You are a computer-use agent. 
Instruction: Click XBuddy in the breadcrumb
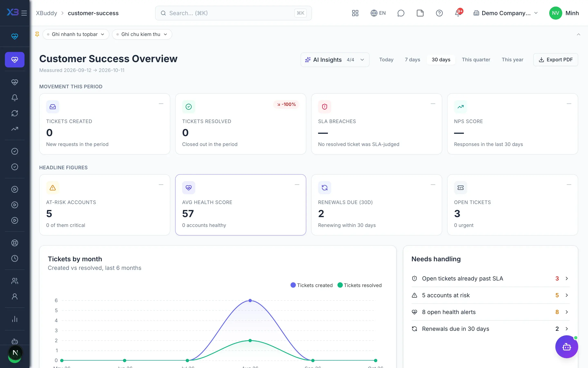tap(46, 13)
